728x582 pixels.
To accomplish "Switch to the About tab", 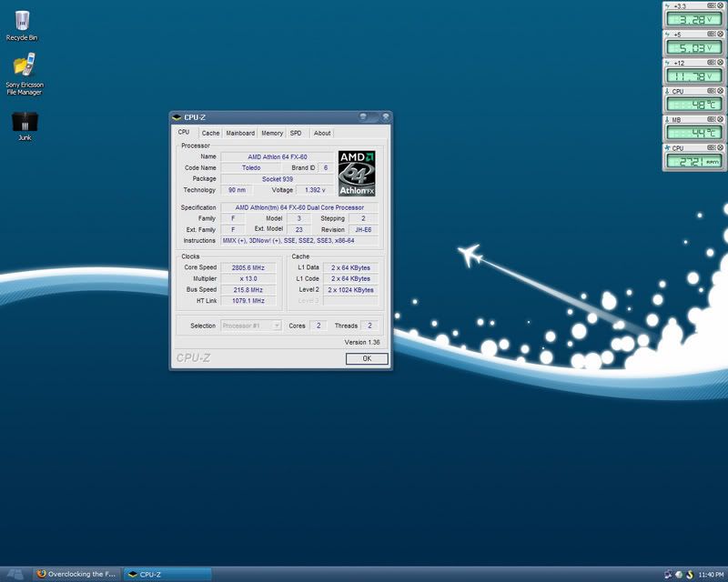I will click(322, 133).
